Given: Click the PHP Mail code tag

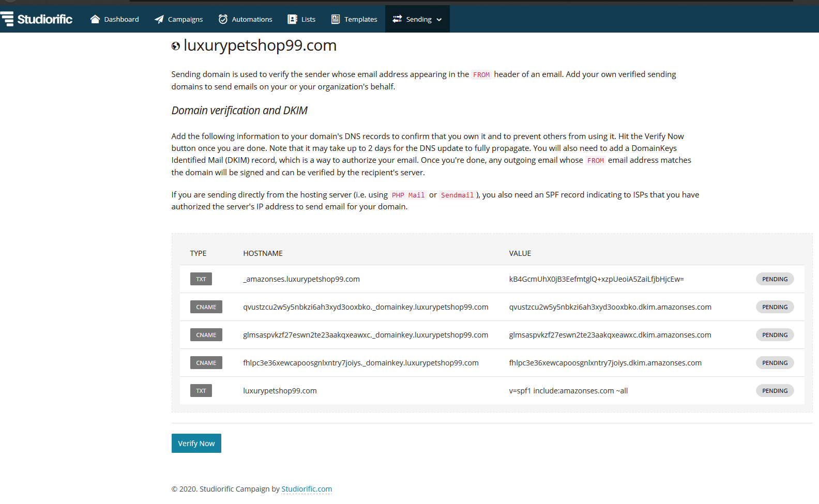Looking at the screenshot, I should coord(408,195).
